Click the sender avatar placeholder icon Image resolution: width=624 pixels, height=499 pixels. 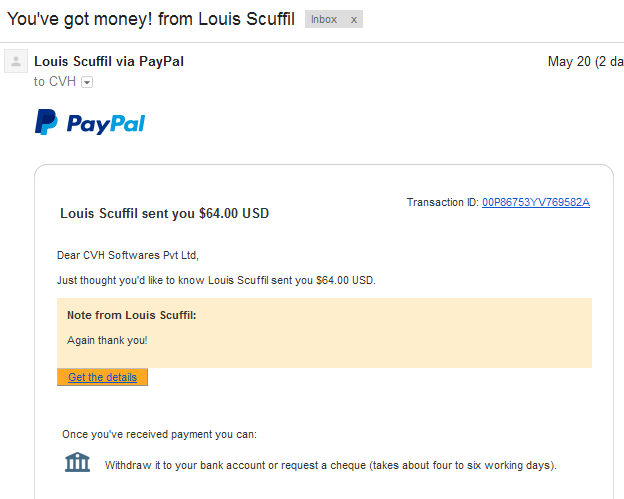point(16,61)
